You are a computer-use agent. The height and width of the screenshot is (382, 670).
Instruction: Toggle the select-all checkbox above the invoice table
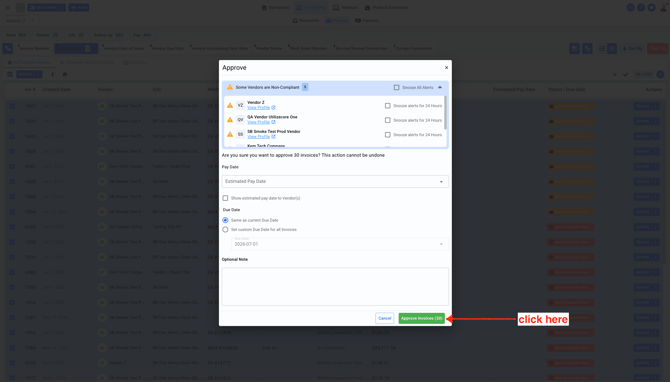coord(10,74)
